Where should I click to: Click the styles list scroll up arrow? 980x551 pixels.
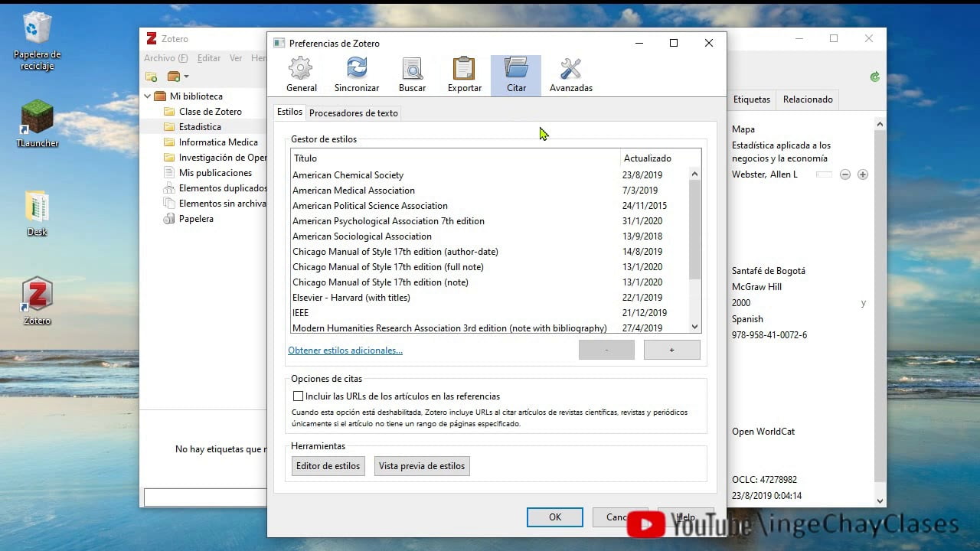(x=694, y=174)
